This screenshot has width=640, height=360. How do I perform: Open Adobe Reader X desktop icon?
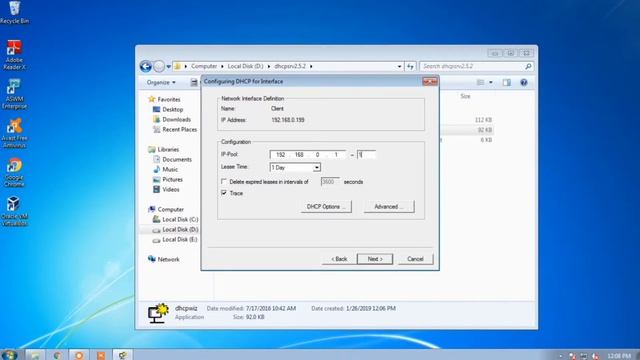tap(14, 55)
